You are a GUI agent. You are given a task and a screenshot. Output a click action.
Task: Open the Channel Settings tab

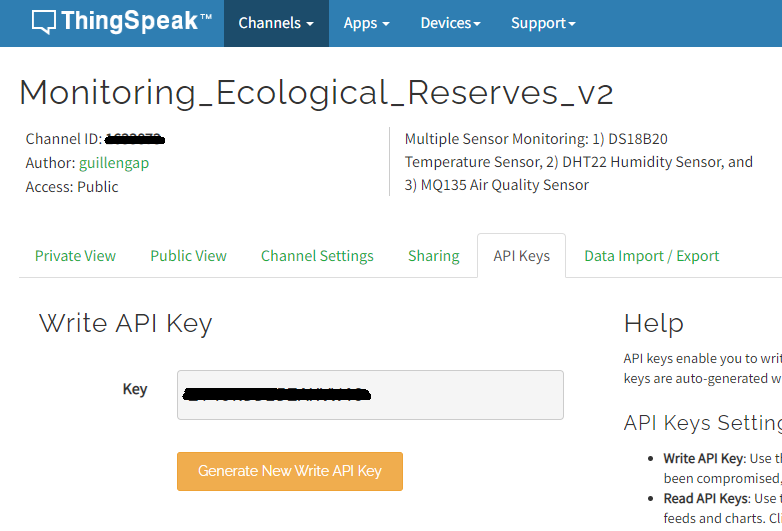click(317, 256)
